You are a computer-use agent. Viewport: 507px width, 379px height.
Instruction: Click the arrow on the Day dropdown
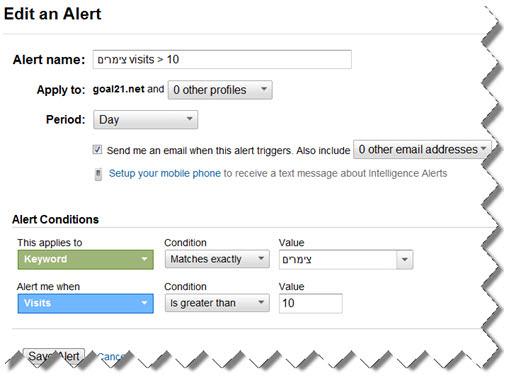(x=189, y=119)
